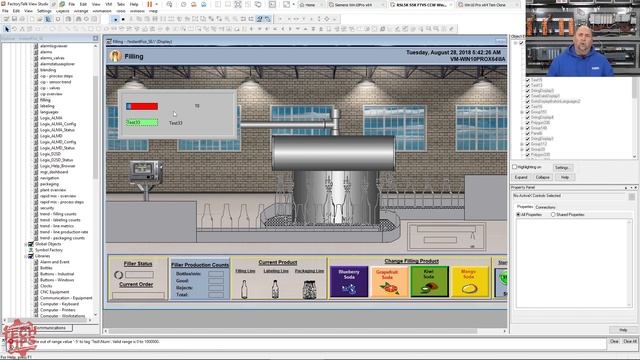Open the Settings menu in menu bar

44,11
